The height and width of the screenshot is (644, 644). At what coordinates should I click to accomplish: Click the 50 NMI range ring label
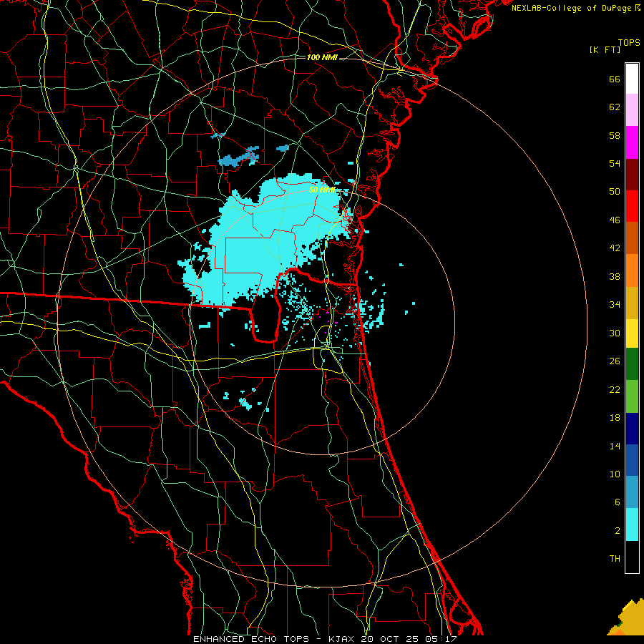tap(322, 190)
